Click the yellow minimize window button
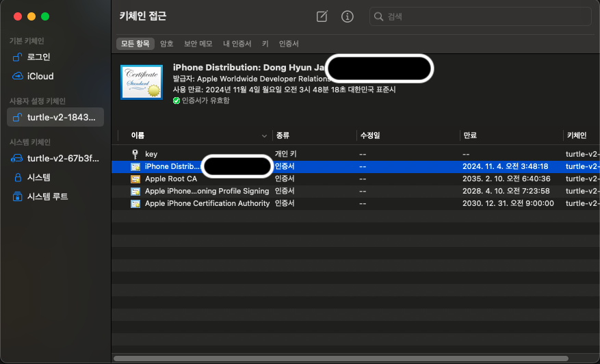The width and height of the screenshot is (600, 364). pyautogui.click(x=31, y=16)
